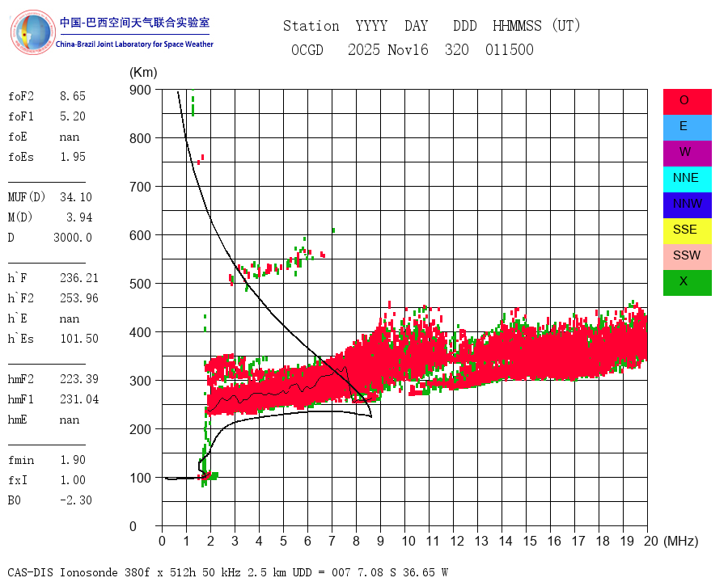Click the h`F2 value 253.96
This screenshot has height=582, width=728.
[x=79, y=298]
